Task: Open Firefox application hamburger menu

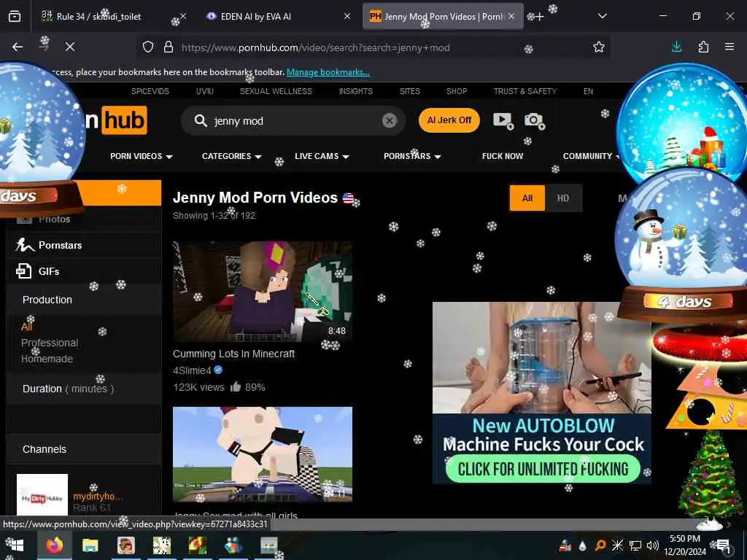Action: (729, 47)
